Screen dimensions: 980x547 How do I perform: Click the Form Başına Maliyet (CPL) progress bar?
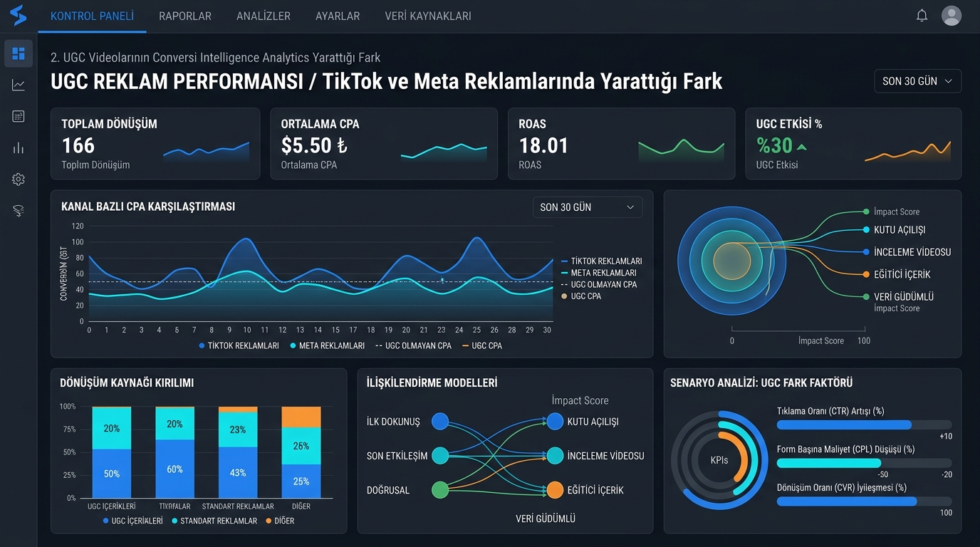pyautogui.click(x=864, y=463)
